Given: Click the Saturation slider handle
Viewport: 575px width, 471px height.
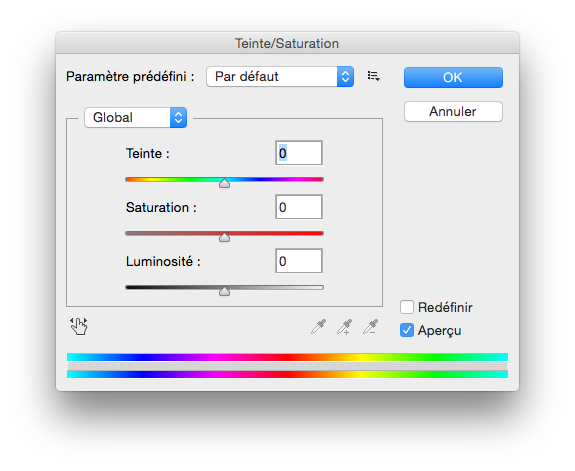Looking at the screenshot, I should tap(224, 237).
